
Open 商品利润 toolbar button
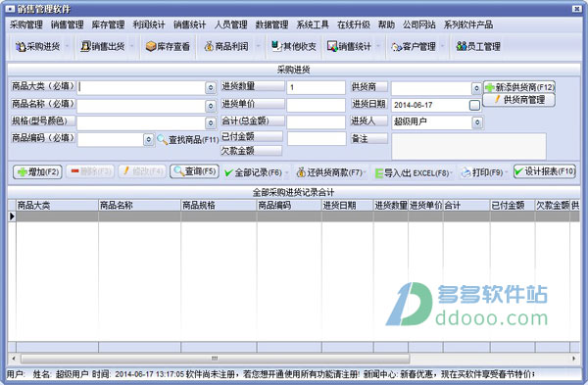pos(226,46)
